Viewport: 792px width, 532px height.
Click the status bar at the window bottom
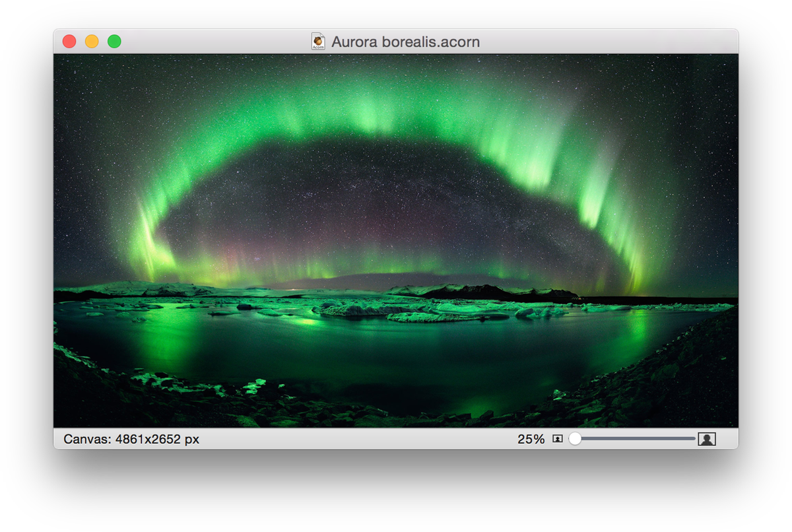(396, 438)
